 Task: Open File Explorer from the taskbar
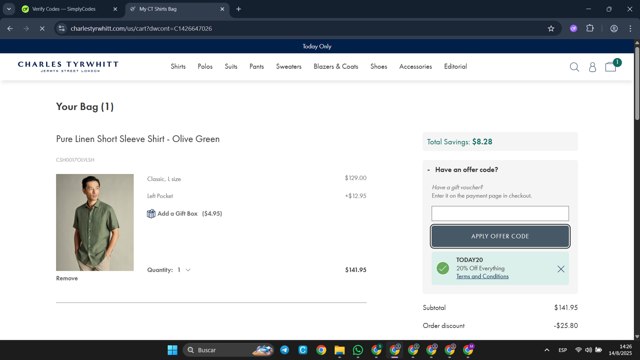click(340, 350)
